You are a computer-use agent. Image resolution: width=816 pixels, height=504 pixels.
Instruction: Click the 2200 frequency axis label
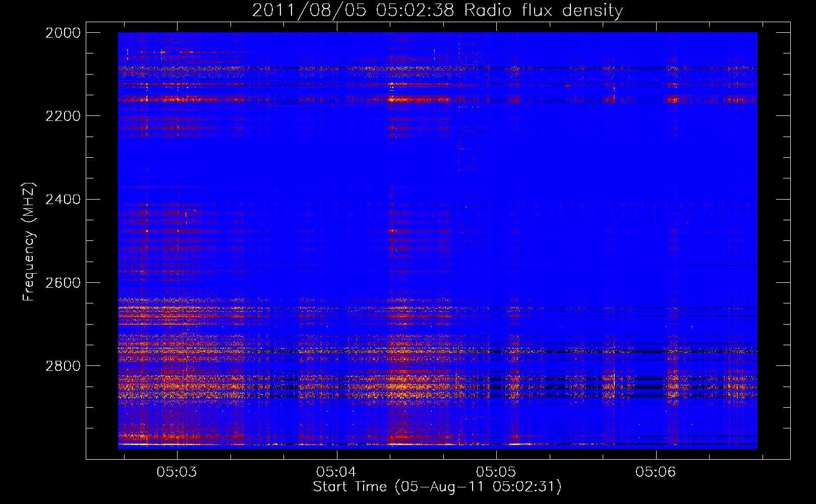point(63,116)
